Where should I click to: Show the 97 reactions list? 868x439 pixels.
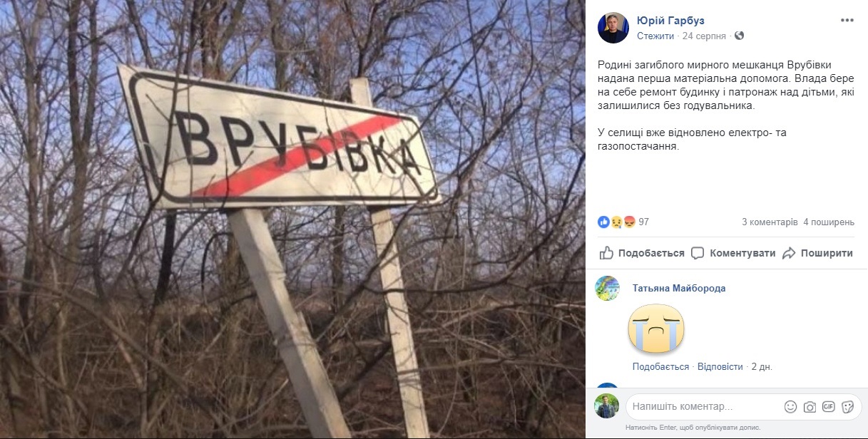(643, 222)
